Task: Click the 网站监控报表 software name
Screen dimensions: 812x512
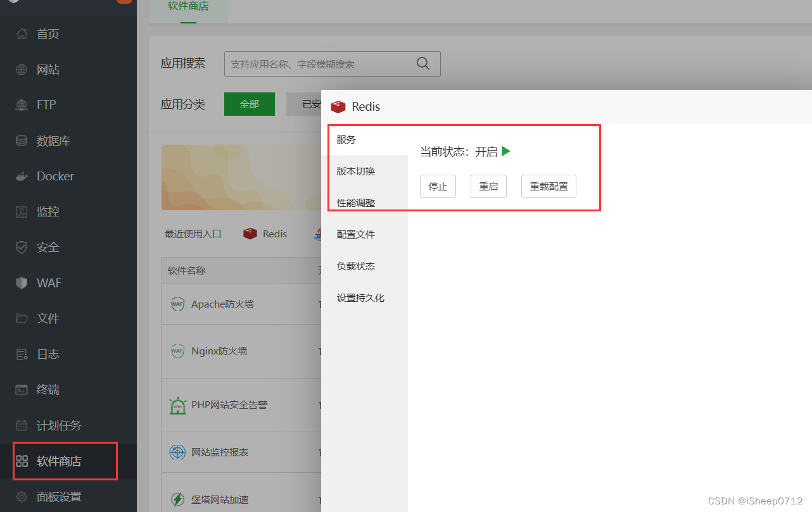Action: point(220,453)
